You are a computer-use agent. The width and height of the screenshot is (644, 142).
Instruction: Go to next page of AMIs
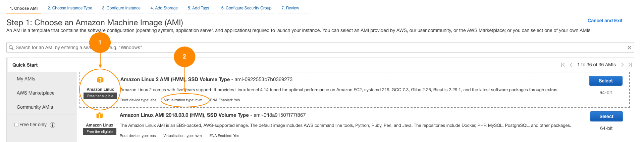pyautogui.click(x=622, y=65)
